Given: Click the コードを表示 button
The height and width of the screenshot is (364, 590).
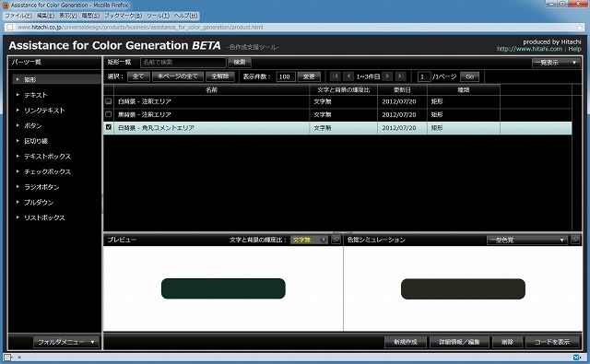Looking at the screenshot, I should 552,342.
